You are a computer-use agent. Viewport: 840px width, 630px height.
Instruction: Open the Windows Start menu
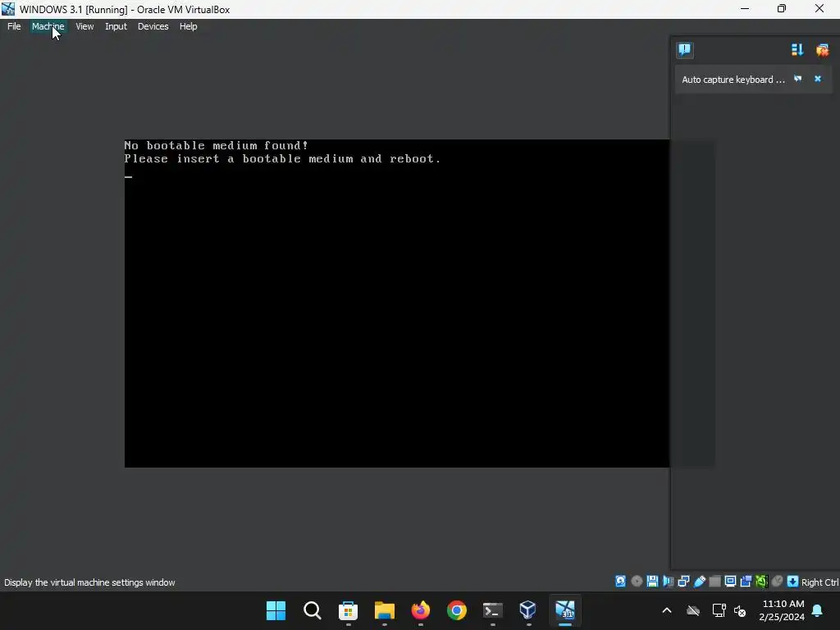pyautogui.click(x=276, y=610)
